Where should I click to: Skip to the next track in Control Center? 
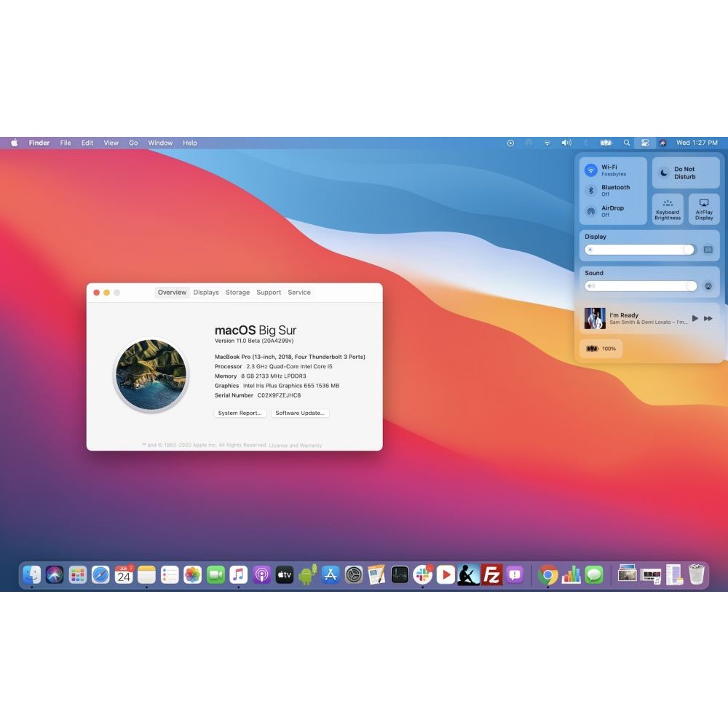708,318
